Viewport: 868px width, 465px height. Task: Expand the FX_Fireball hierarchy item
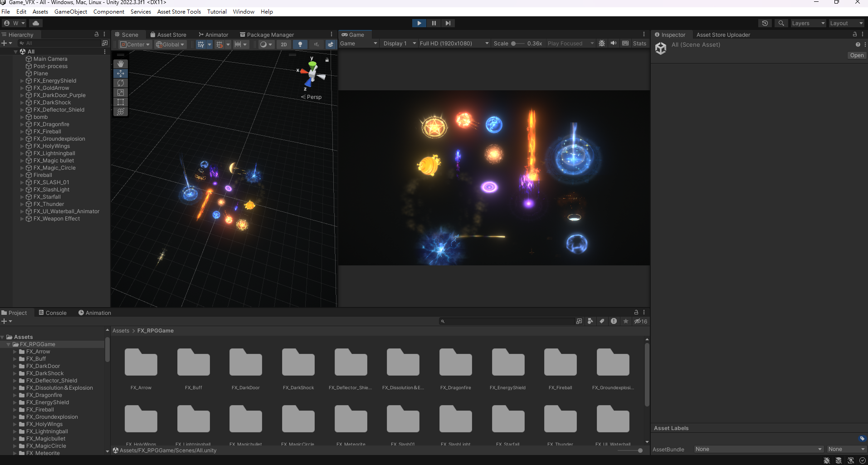tap(22, 132)
